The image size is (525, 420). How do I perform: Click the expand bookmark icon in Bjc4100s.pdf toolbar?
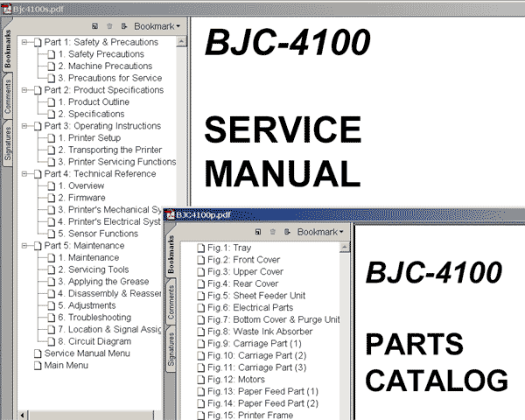124,26
